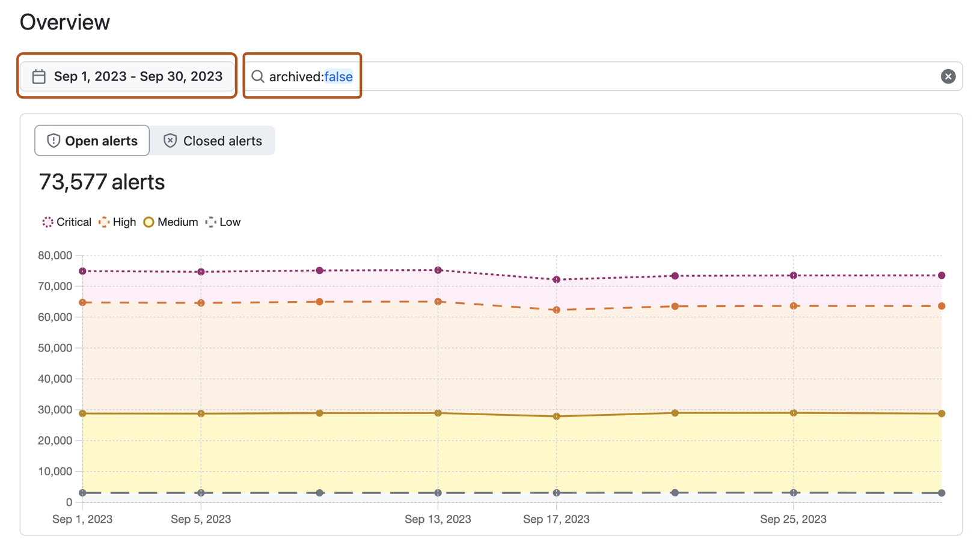This screenshot has height=548, width=980.
Task: Click the Sep 1 High severity data point
Action: [81, 303]
